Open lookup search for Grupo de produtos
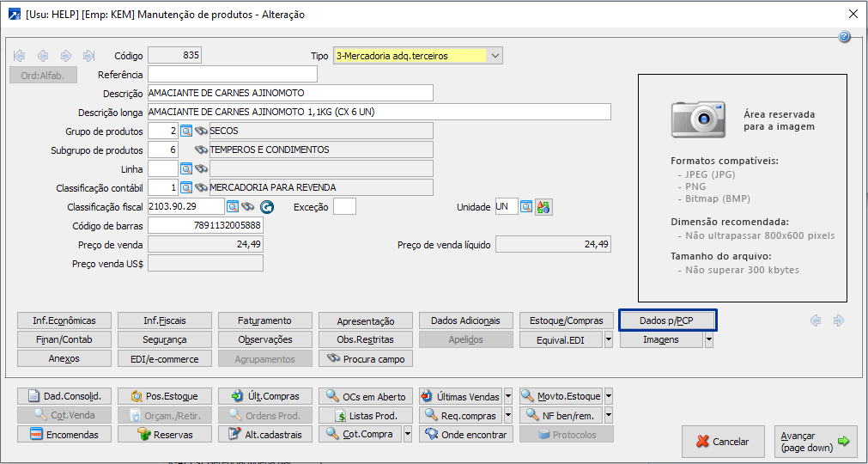Viewport: 868px width, 464px height. click(186, 131)
